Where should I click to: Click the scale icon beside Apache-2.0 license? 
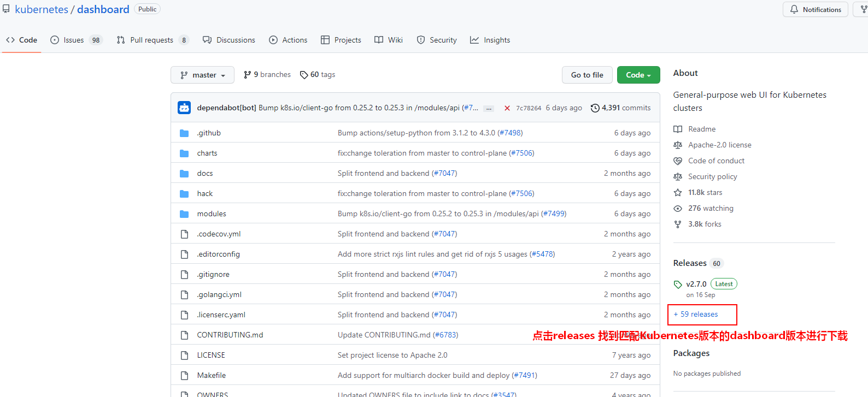678,145
